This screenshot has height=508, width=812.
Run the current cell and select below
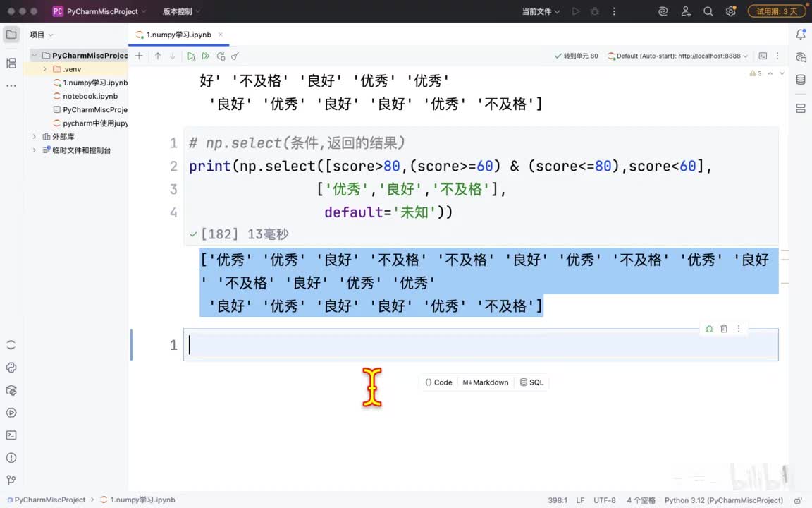(x=191, y=56)
